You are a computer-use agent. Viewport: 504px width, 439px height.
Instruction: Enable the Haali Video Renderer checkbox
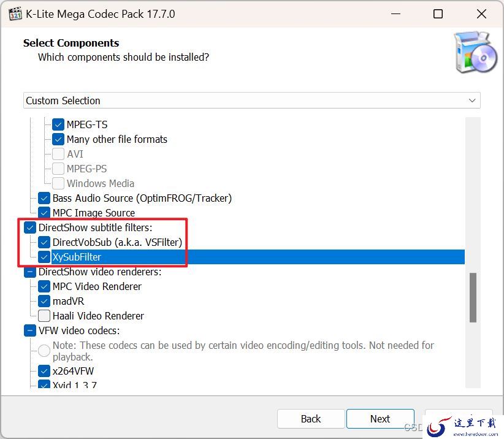pos(44,316)
